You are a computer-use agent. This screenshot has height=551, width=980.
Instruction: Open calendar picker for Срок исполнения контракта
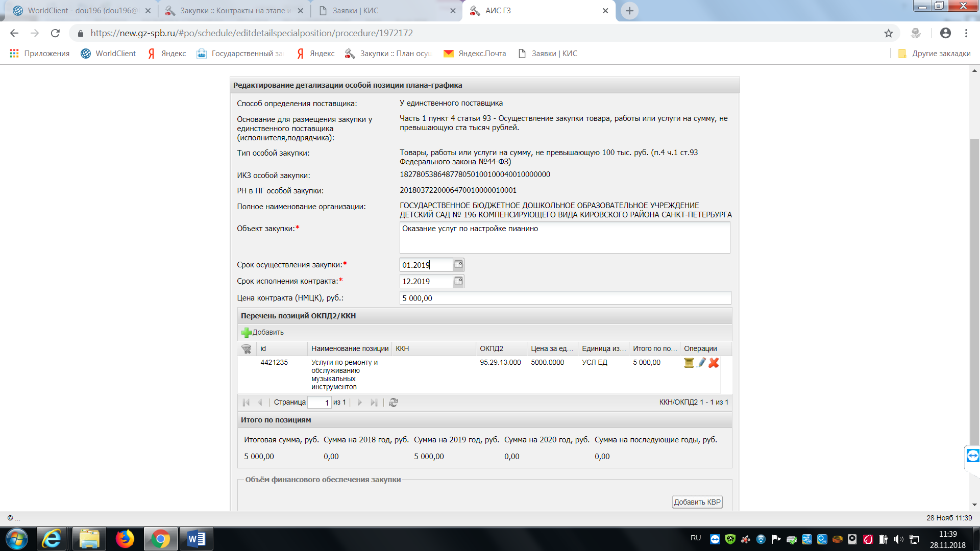click(x=458, y=281)
